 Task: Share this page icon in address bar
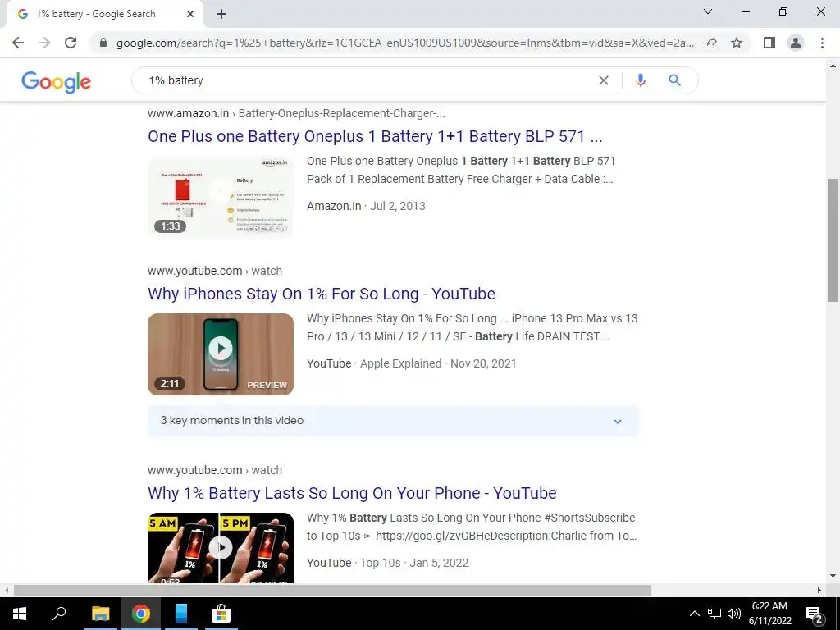pos(710,43)
